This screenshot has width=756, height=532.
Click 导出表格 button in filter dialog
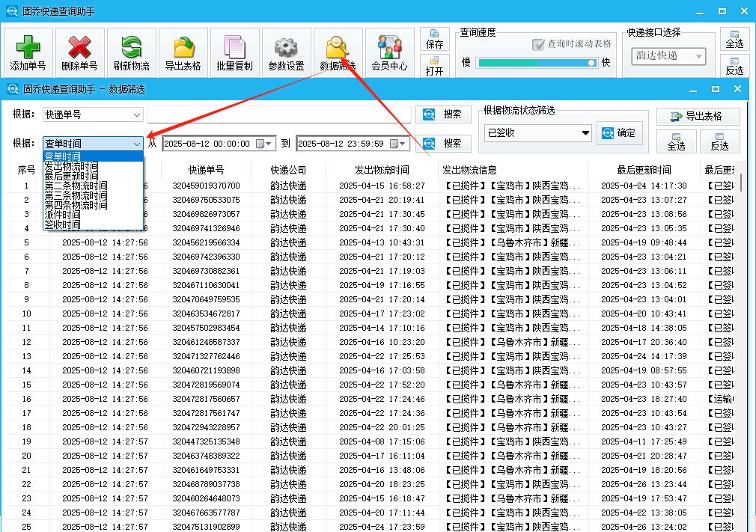pos(698,116)
